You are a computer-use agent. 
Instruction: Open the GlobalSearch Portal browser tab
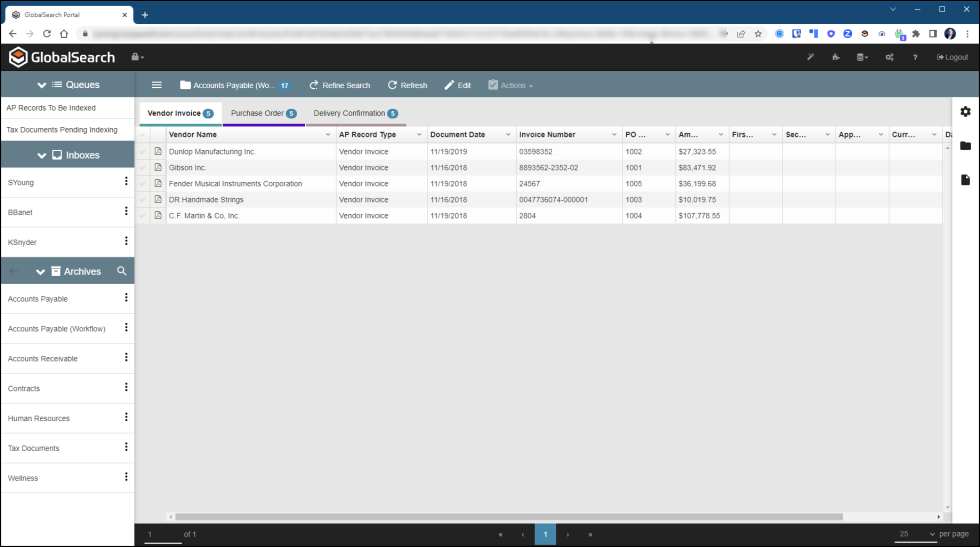(67, 15)
